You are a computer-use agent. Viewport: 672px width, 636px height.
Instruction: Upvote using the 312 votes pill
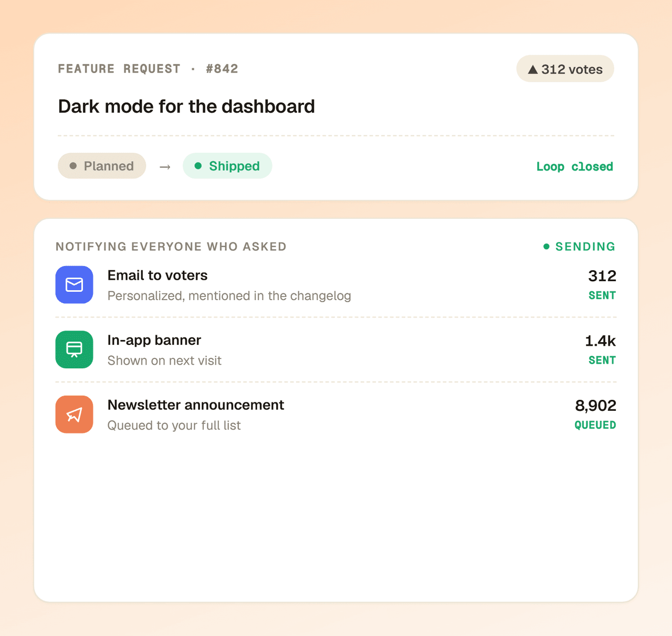click(x=565, y=69)
